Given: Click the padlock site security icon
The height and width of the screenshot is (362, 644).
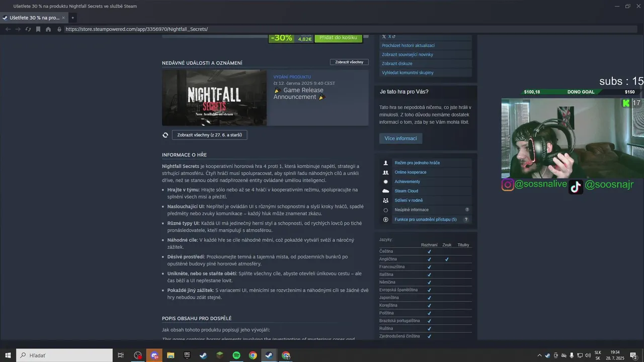Looking at the screenshot, I should click(x=59, y=29).
